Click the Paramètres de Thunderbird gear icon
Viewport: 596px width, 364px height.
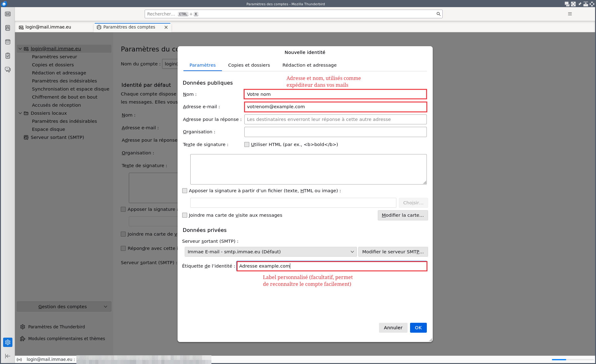coord(23,327)
